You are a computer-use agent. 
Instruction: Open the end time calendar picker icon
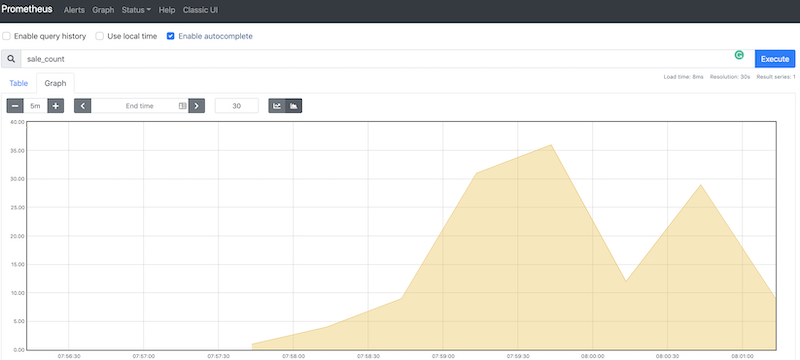(182, 106)
